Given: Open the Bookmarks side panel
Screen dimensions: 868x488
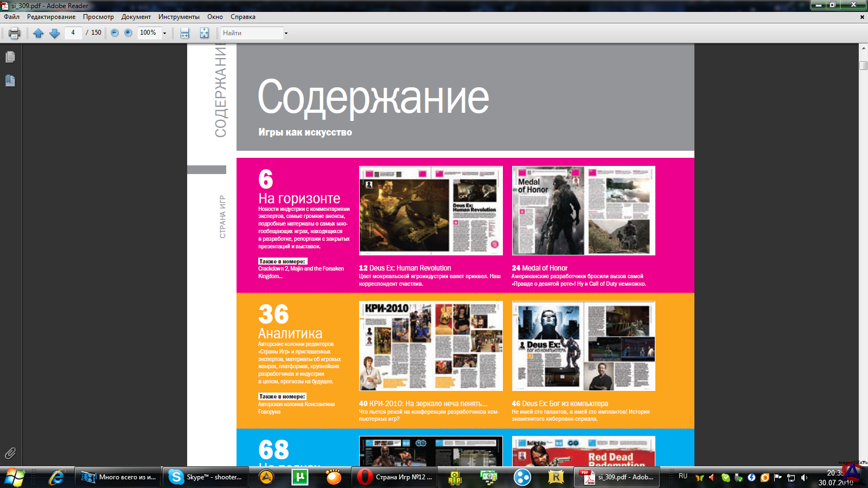Looking at the screenshot, I should click(x=10, y=81).
